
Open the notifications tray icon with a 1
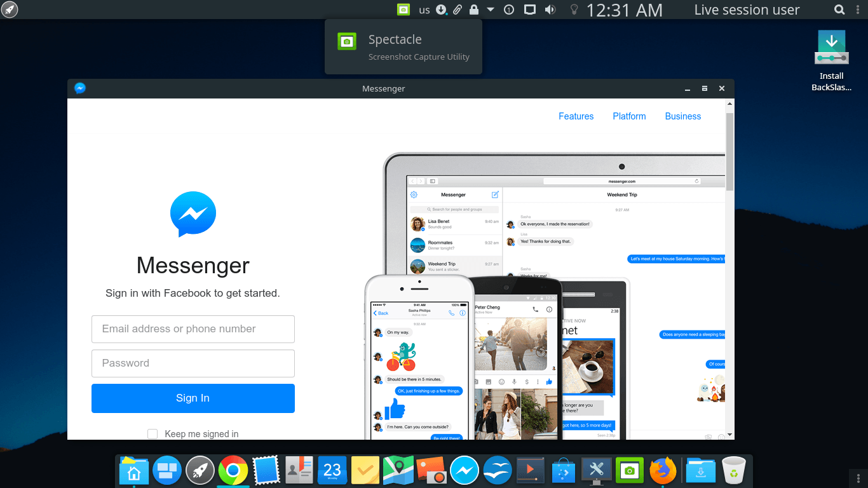(508, 10)
